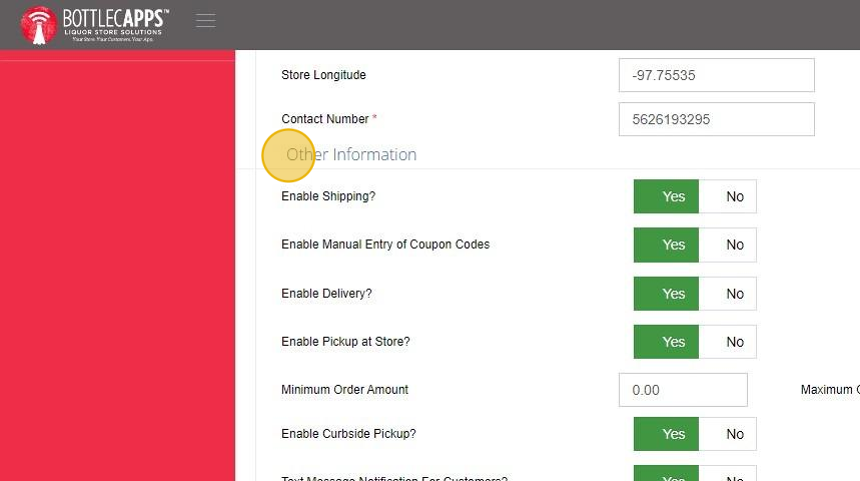Click the Other Information section heading

(x=351, y=155)
